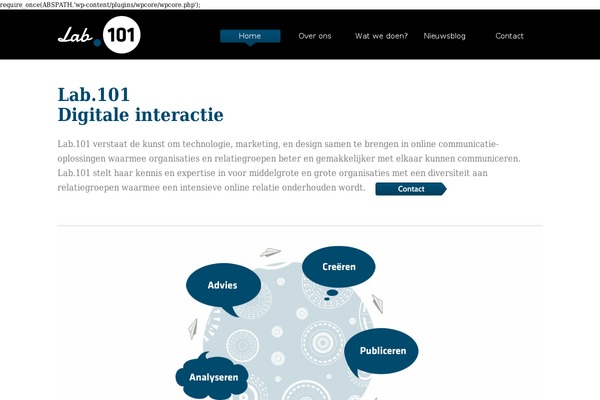This screenshot has height=400, width=600.
Task: Click the paper plane right of Creëren
Action: (378, 304)
